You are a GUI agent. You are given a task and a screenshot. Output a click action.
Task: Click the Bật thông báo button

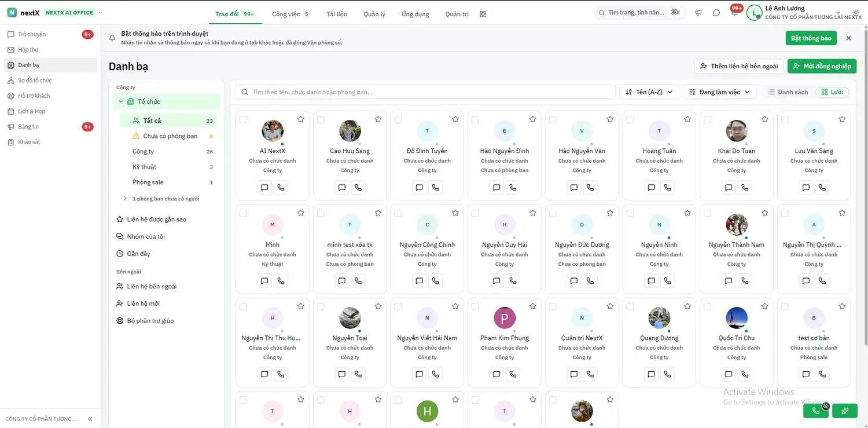pyautogui.click(x=811, y=38)
